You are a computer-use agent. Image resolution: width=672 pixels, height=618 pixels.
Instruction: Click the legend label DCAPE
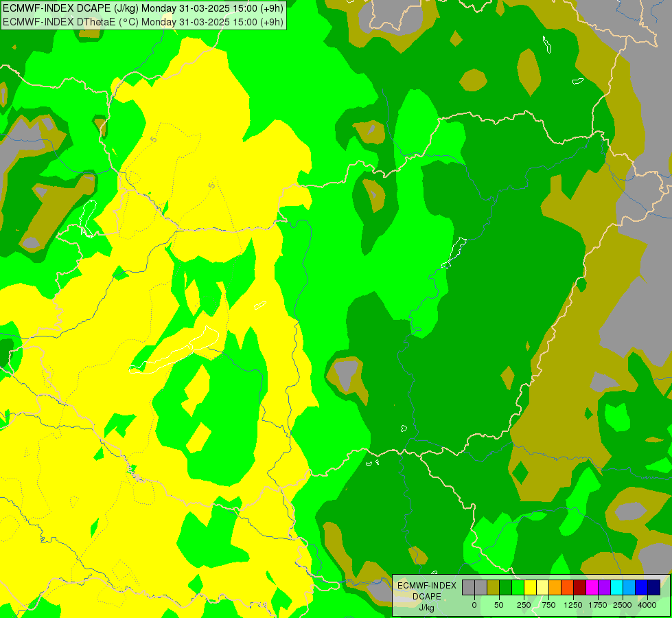click(427, 597)
